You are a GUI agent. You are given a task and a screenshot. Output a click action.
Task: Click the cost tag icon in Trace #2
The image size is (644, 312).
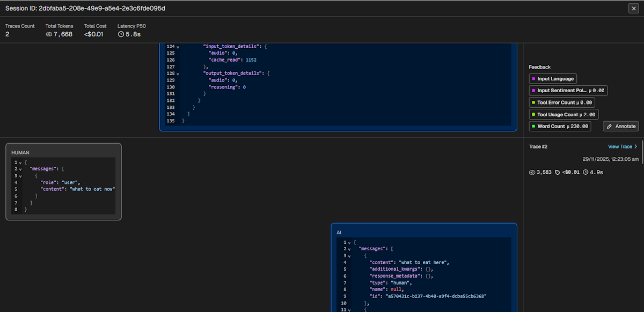[558, 172]
